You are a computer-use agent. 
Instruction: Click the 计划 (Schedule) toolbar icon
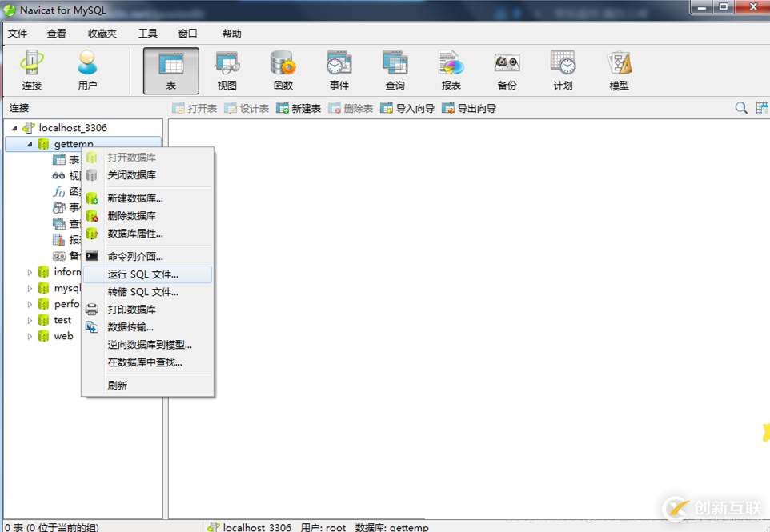click(563, 70)
